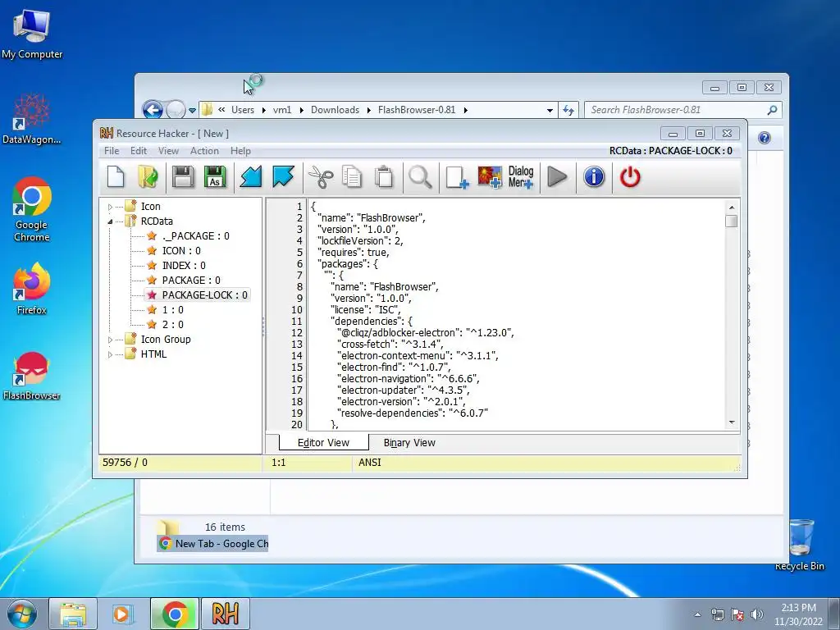Click the Compile script play icon
The image size is (840, 630).
pyautogui.click(x=557, y=177)
